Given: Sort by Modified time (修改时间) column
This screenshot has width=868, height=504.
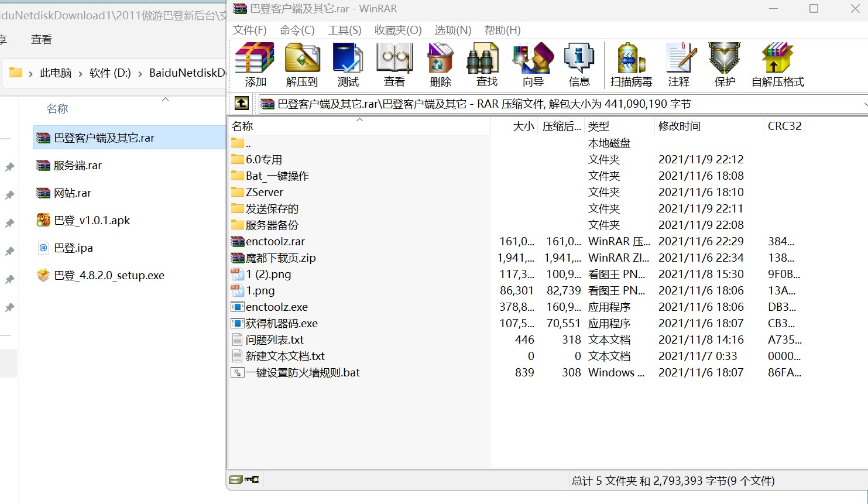Looking at the screenshot, I should click(x=679, y=126).
